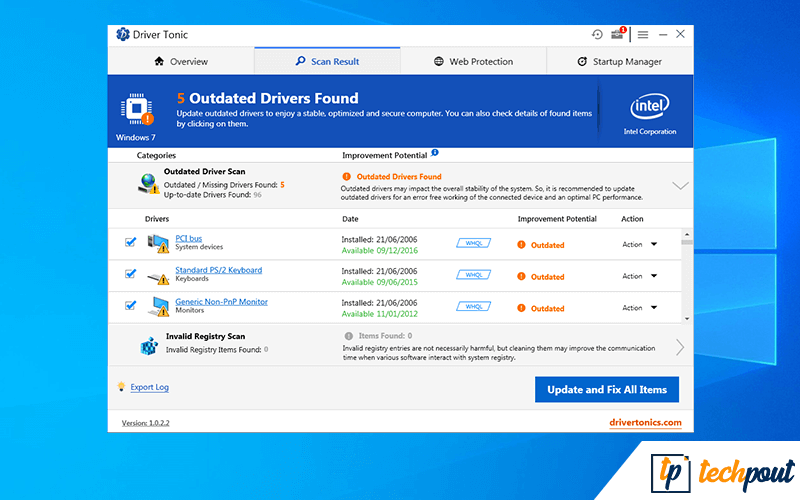This screenshot has width=800, height=500.
Task: Click the Outdated status icon for PCI bus
Action: [521, 244]
